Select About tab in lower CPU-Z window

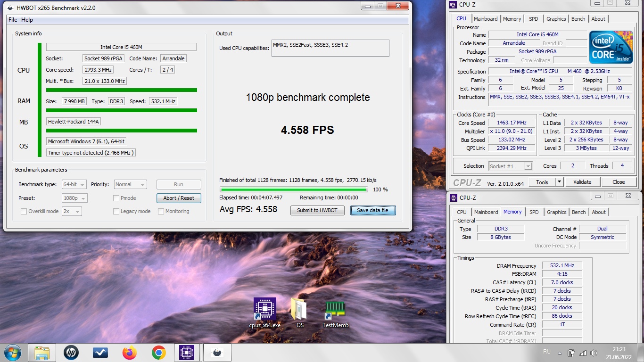(599, 212)
